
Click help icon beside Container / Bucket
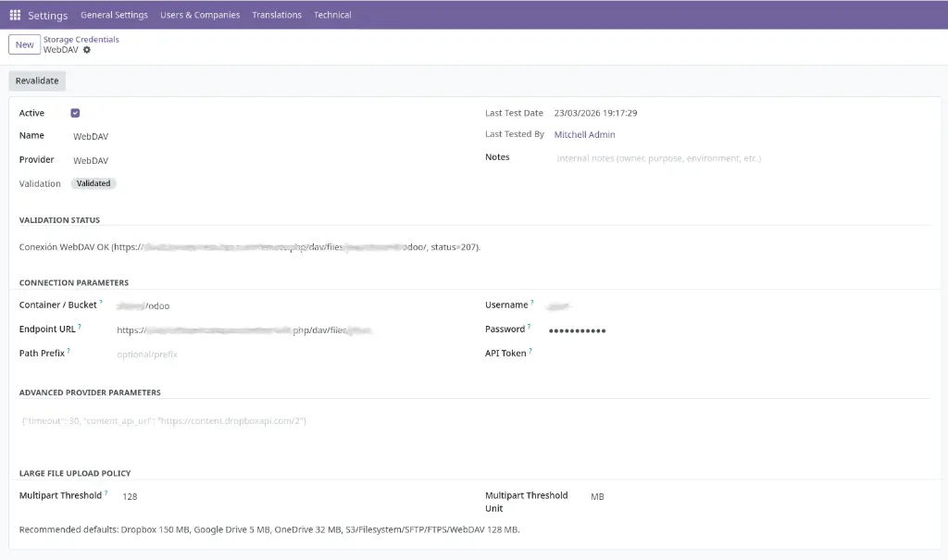point(101,303)
